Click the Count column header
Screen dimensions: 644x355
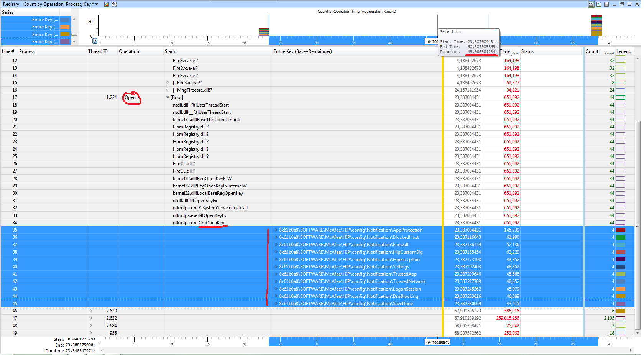600,51
